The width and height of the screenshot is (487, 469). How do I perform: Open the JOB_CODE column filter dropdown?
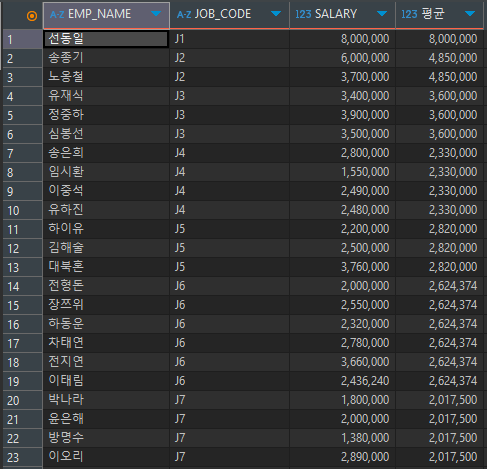276,14
